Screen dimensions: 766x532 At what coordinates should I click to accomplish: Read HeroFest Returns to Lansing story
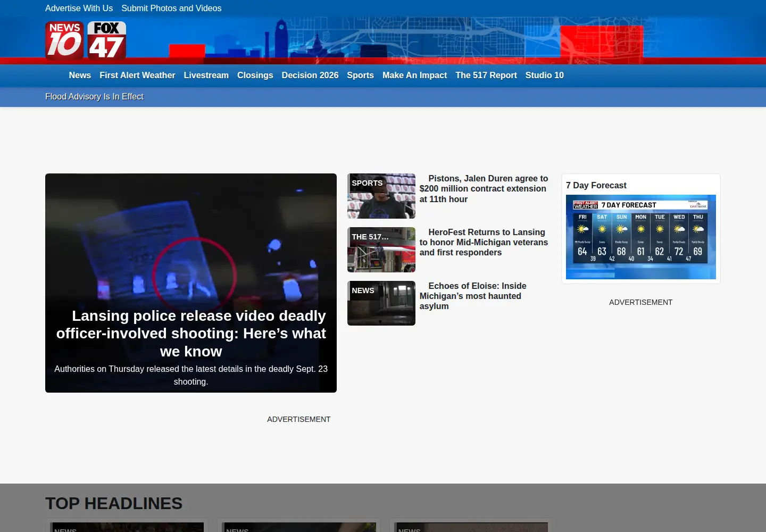coord(484,243)
